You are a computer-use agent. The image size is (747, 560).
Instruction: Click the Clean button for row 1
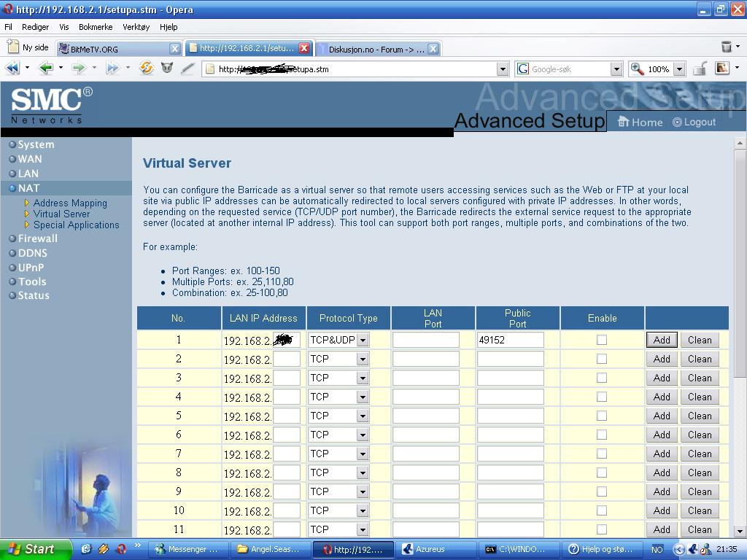pos(700,340)
